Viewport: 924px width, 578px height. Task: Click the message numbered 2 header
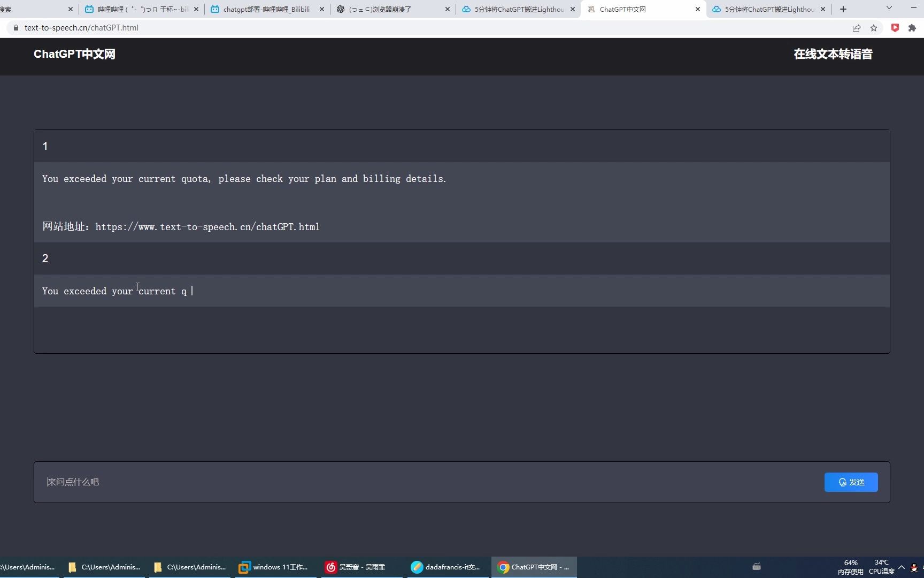point(462,258)
